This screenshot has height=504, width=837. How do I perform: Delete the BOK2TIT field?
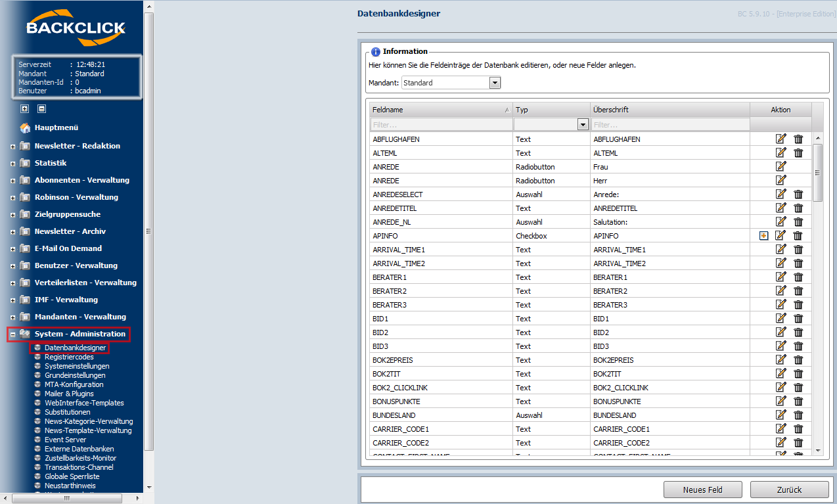click(x=798, y=373)
